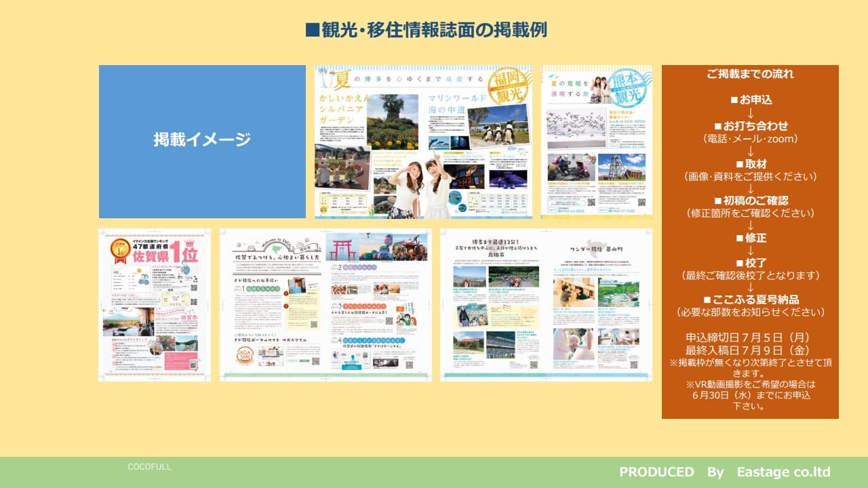Click the QR code at Kumamoto page bottom right
Screen dimensions: 868x488
[642, 203]
